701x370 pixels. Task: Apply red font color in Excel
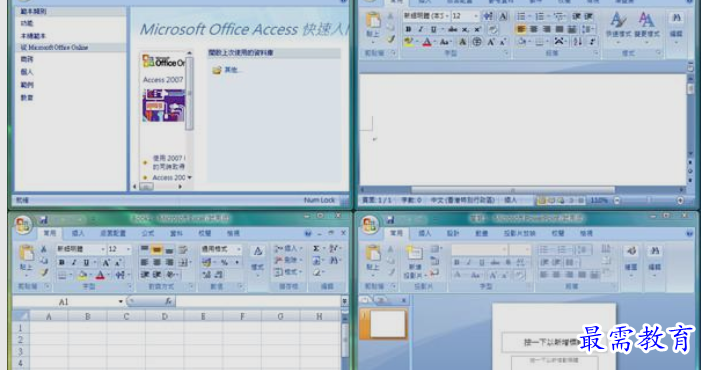coord(101,275)
